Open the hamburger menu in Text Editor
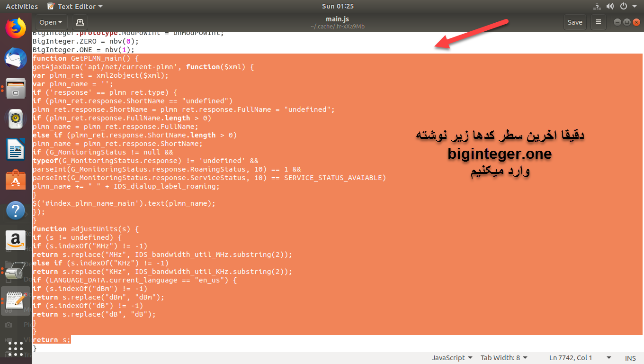This screenshot has height=364, width=644. pos(599,22)
